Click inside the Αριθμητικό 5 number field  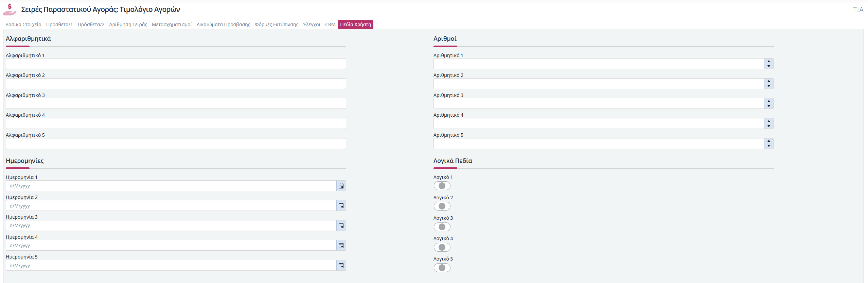pyautogui.click(x=599, y=144)
